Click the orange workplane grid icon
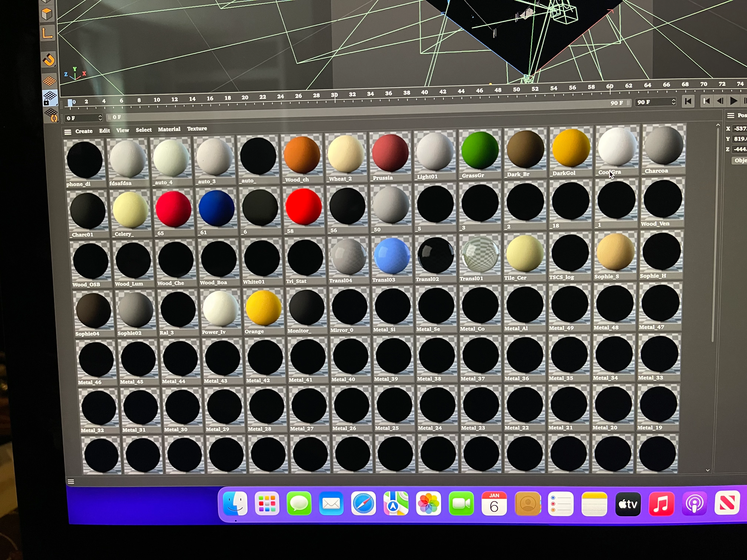 (49, 81)
